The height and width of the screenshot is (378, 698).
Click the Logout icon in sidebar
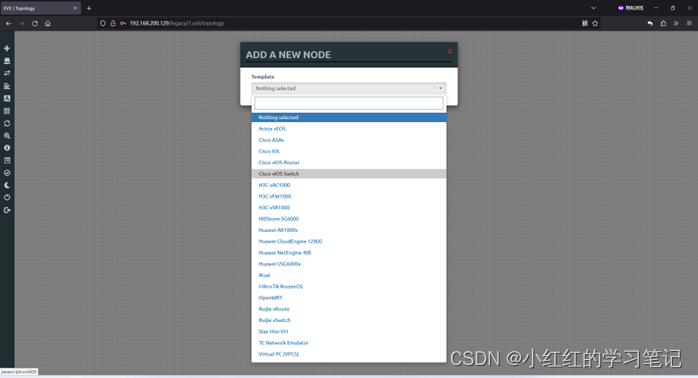tap(7, 210)
